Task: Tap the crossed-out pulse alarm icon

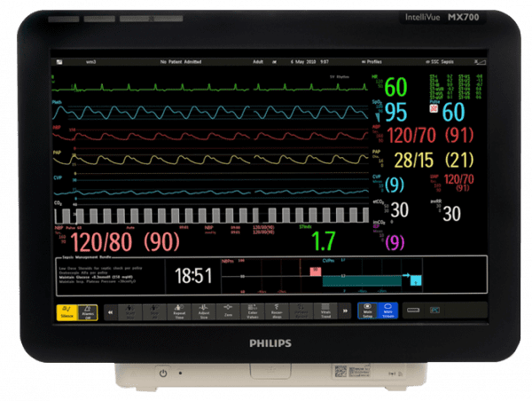Action: tap(434, 108)
